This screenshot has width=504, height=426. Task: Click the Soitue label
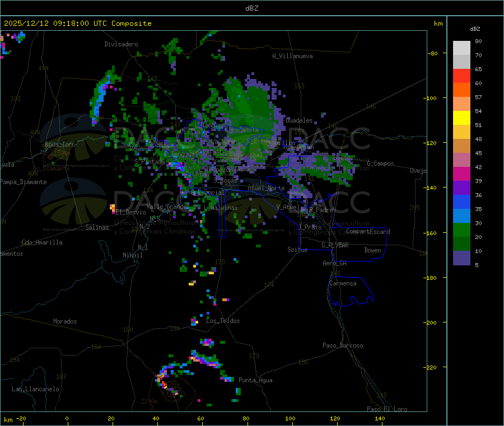click(x=297, y=250)
